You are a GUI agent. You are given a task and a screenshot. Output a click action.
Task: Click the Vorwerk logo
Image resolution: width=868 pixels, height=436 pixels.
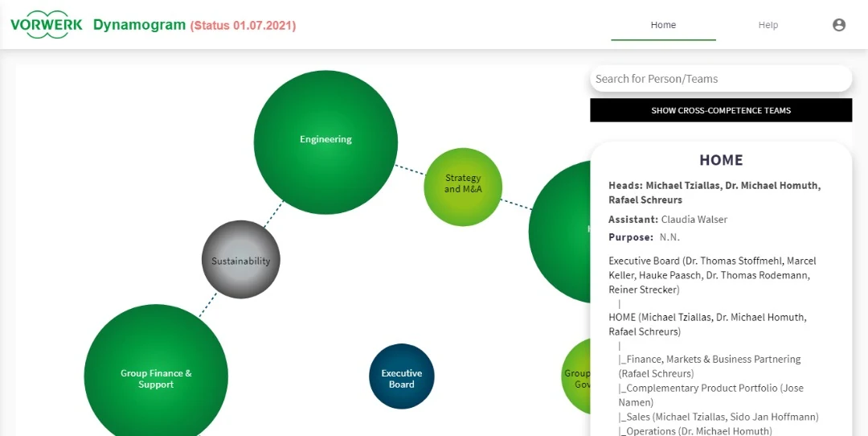[47, 25]
